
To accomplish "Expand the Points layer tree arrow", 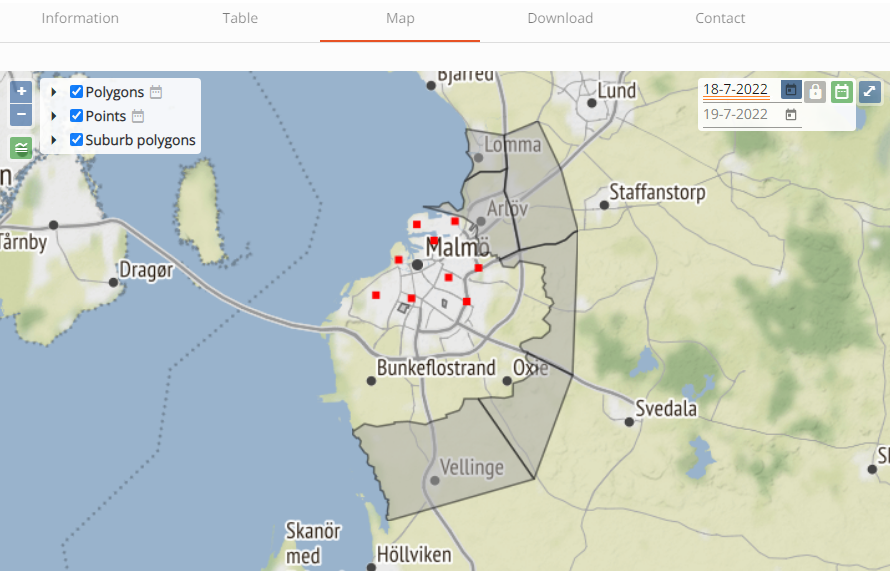I will 54,116.
